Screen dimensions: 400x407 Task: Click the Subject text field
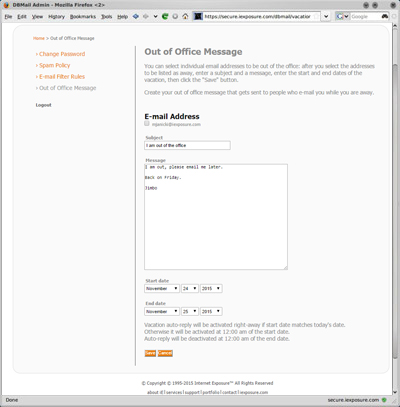(x=187, y=145)
